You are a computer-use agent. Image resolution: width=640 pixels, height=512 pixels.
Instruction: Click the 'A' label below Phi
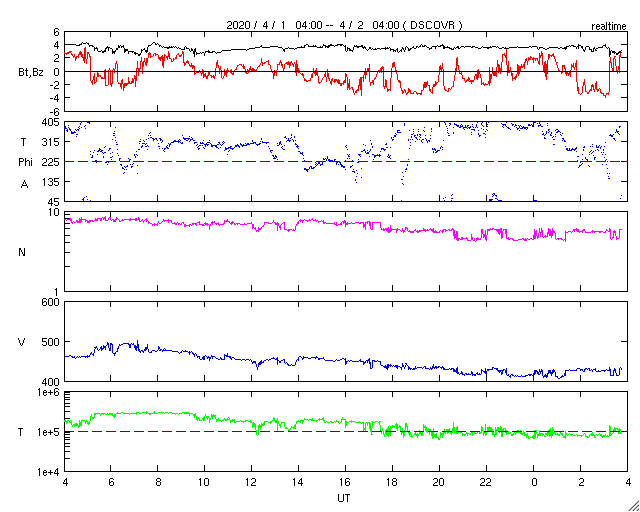24,185
